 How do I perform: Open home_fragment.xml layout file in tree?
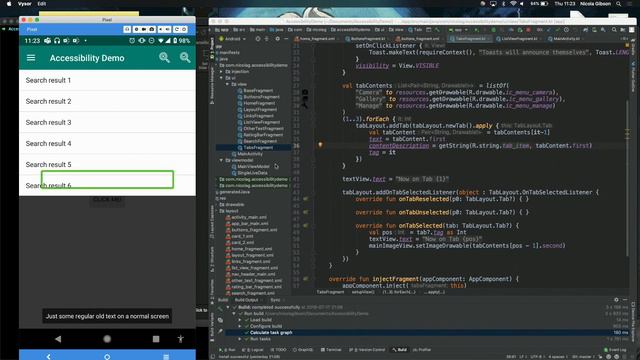click(250, 249)
